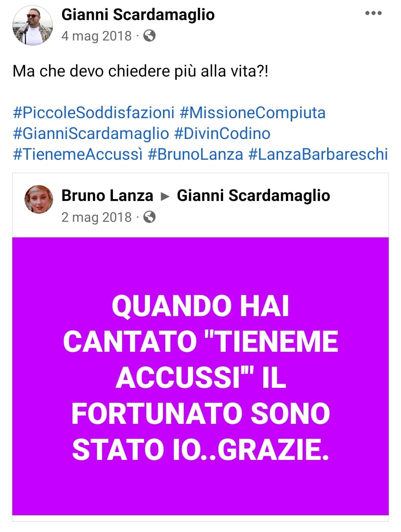Open the #PiccoleSoddisfazioni hashtag

click(x=94, y=113)
